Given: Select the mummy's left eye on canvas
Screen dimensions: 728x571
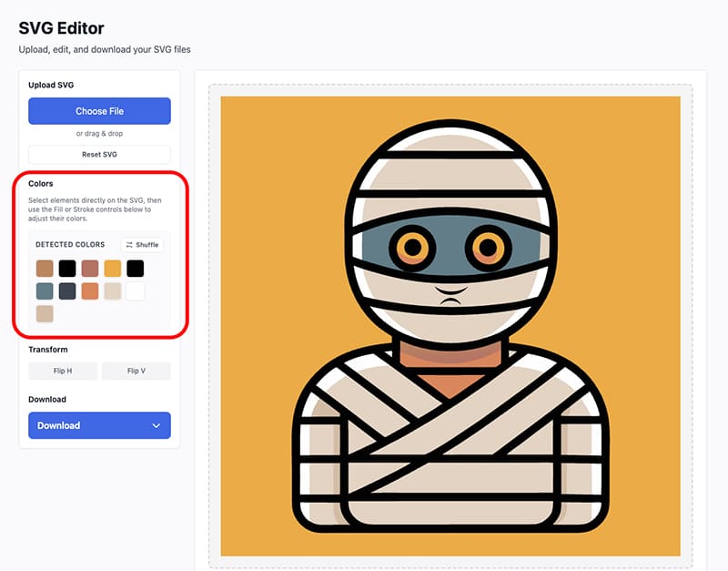Looking at the screenshot, I should pyautogui.click(x=412, y=246).
